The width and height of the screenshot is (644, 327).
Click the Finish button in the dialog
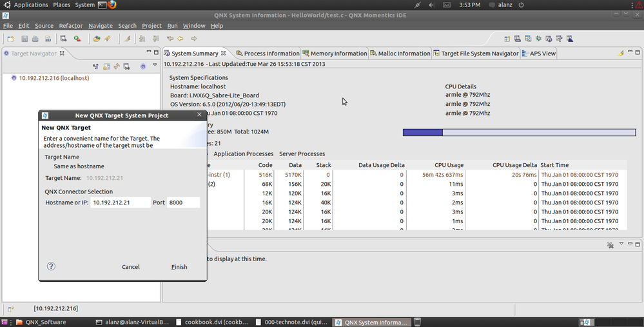pyautogui.click(x=179, y=266)
